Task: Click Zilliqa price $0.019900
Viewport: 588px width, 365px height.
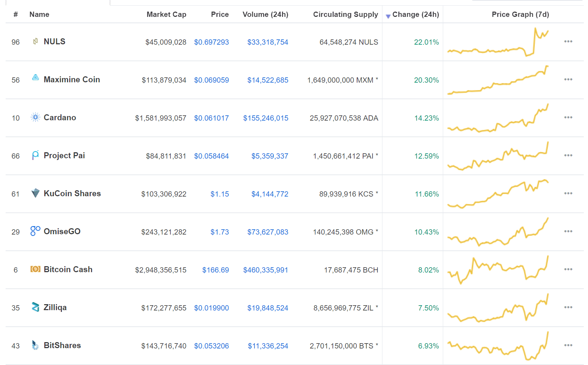Action: 211,308
